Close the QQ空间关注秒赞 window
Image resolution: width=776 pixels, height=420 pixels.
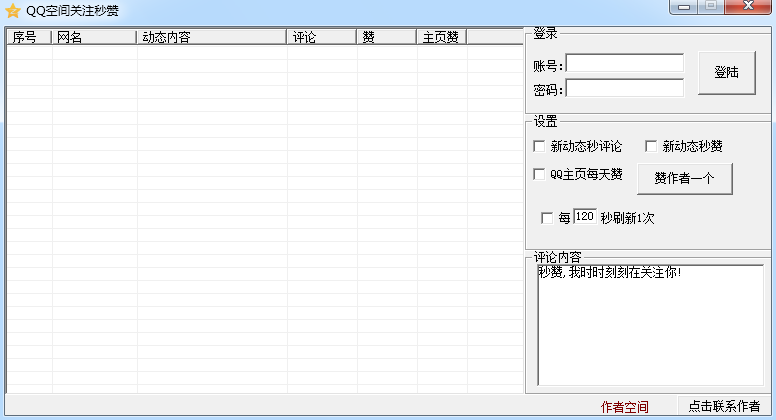[749, 6]
